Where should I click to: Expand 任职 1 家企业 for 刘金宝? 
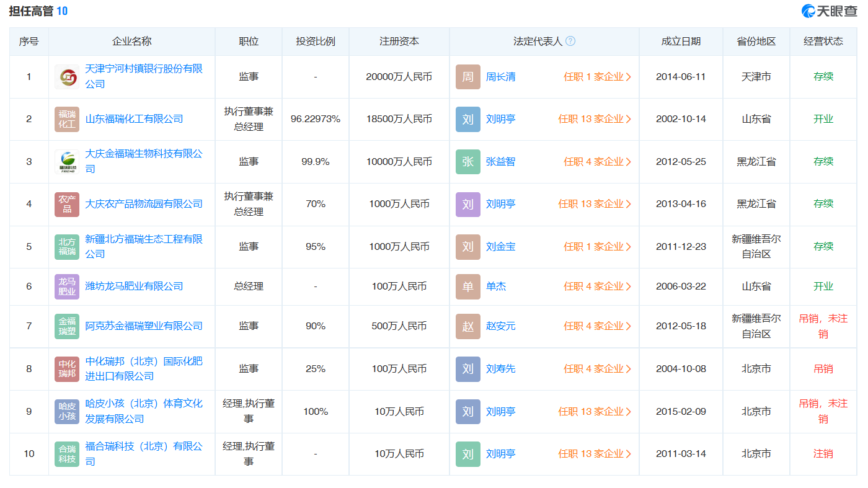pyautogui.click(x=598, y=247)
